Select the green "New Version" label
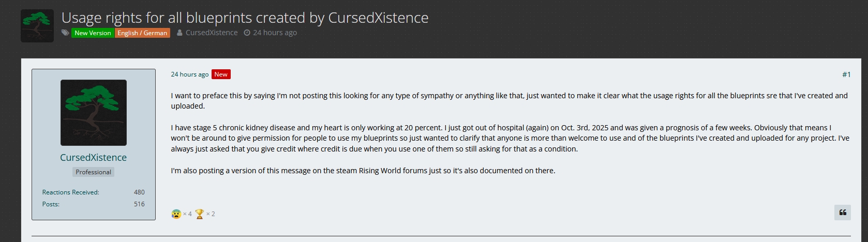The image size is (868, 242). tap(93, 33)
